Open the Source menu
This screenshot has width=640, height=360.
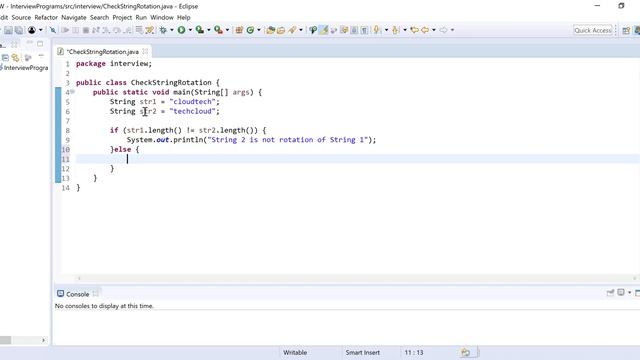tap(21, 18)
